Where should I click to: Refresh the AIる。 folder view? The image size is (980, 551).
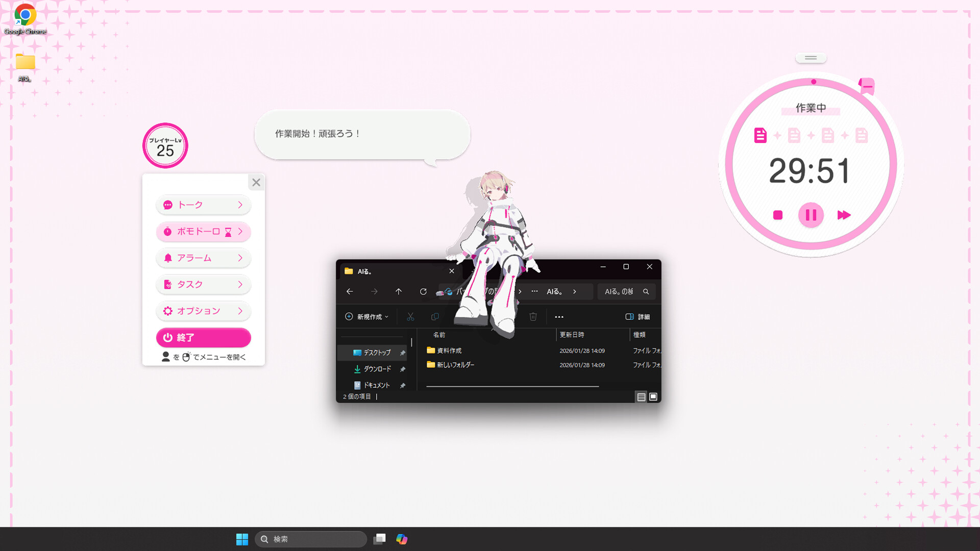click(423, 291)
